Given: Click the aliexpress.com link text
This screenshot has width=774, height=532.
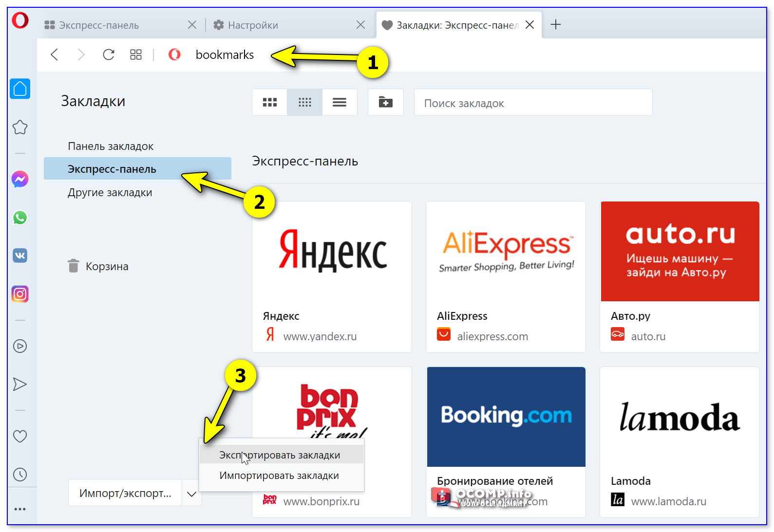Looking at the screenshot, I should click(x=492, y=336).
